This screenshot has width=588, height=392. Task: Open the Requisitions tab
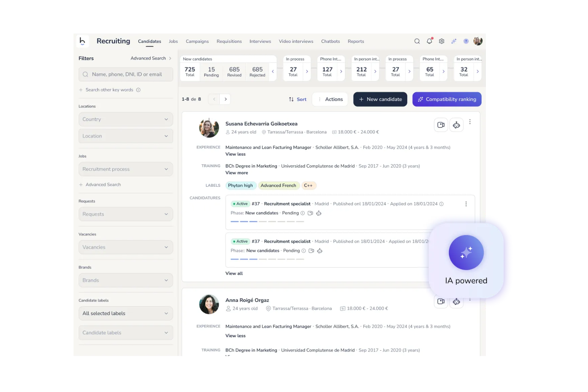point(229,41)
